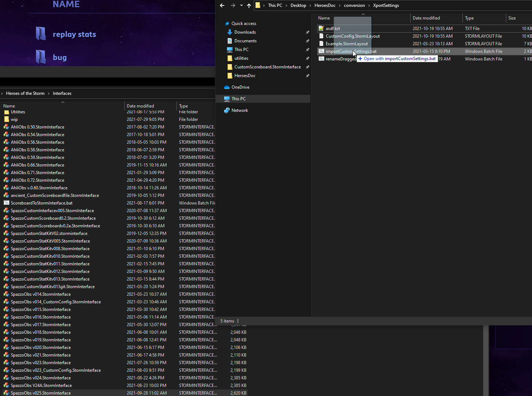Screen dimensions: 532x396
Task: Click the '2,620 KB' size cell
Action: (x=238, y=393)
